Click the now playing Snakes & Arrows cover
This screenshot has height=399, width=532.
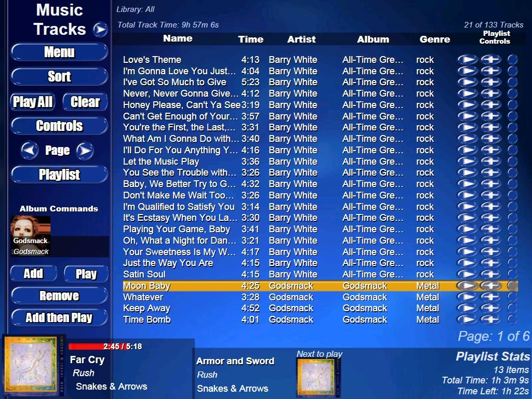tap(34, 365)
